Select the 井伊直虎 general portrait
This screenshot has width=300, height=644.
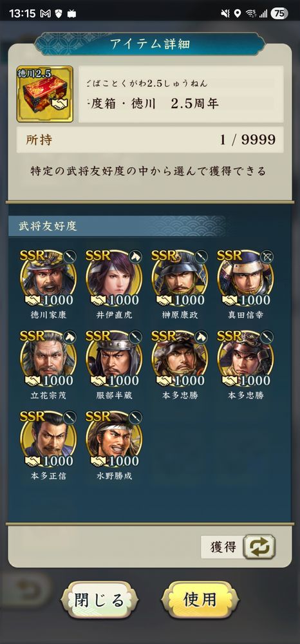(114, 278)
